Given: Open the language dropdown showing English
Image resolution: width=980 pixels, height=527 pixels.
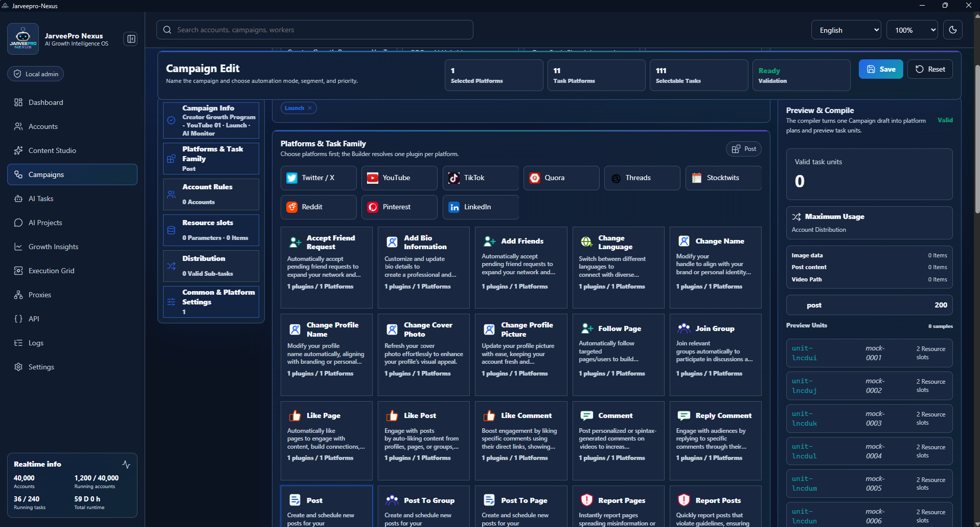Looking at the screenshot, I should click(x=846, y=30).
